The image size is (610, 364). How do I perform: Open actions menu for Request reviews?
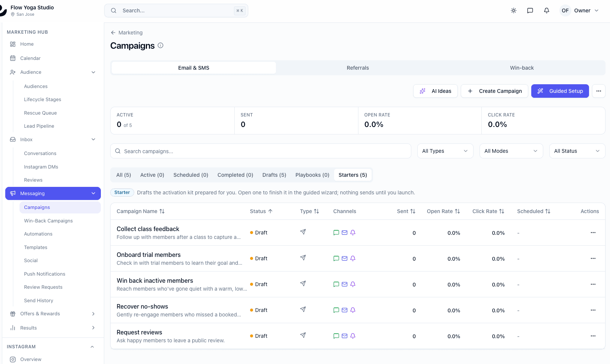[593, 336]
